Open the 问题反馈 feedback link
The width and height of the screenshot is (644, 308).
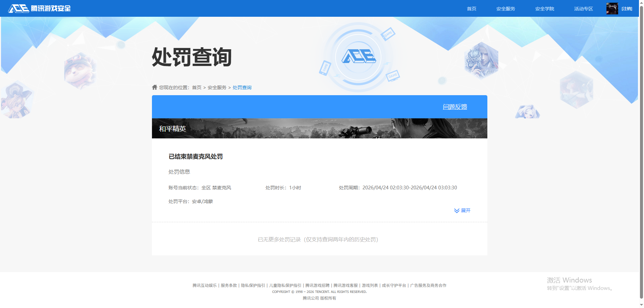(455, 107)
